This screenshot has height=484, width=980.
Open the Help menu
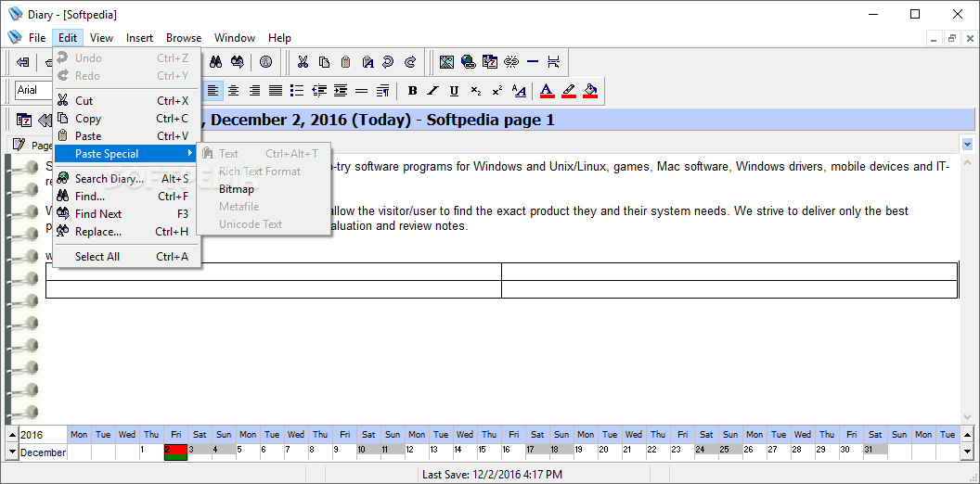click(279, 38)
